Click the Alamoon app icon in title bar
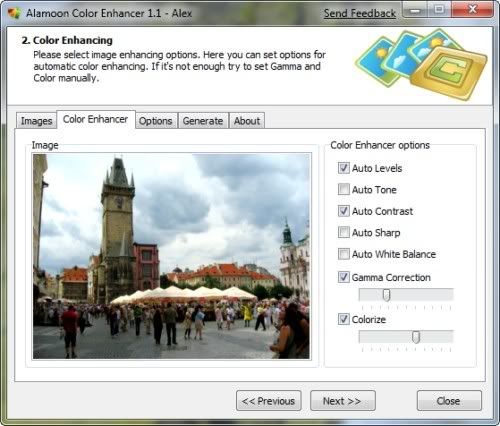 (14, 13)
